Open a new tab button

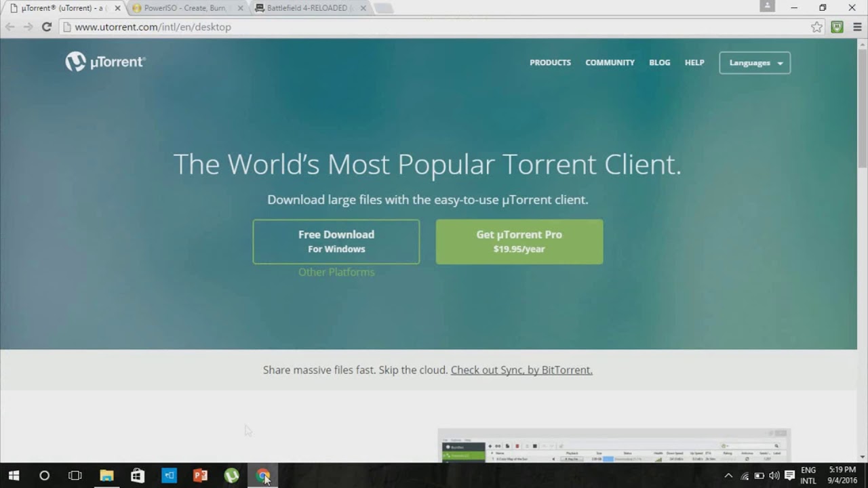pyautogui.click(x=383, y=8)
